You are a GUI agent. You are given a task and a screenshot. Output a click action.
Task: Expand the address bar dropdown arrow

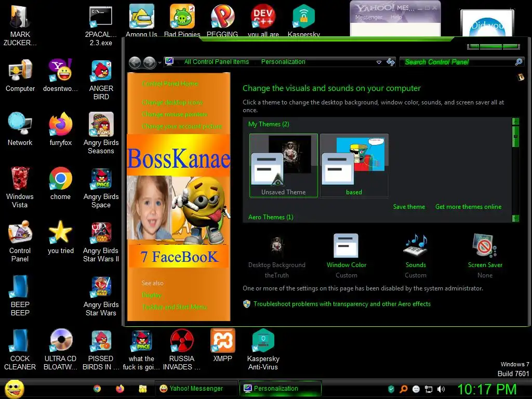tap(379, 62)
